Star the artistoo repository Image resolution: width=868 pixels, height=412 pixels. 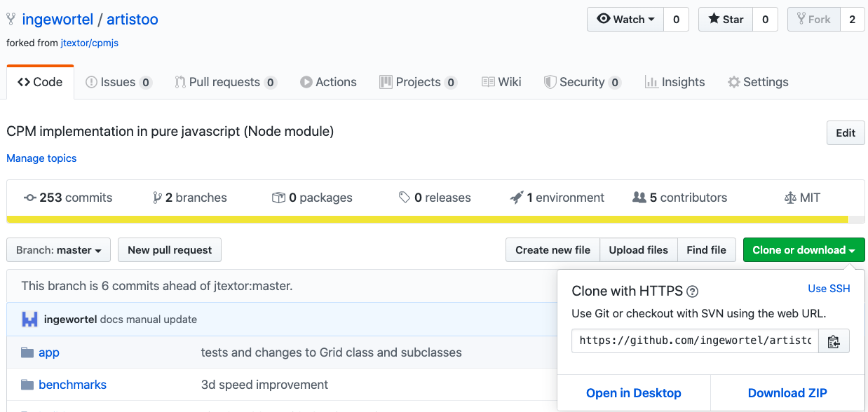click(726, 20)
